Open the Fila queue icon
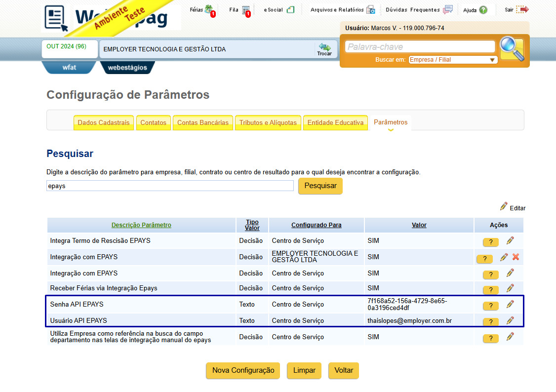 (246, 11)
